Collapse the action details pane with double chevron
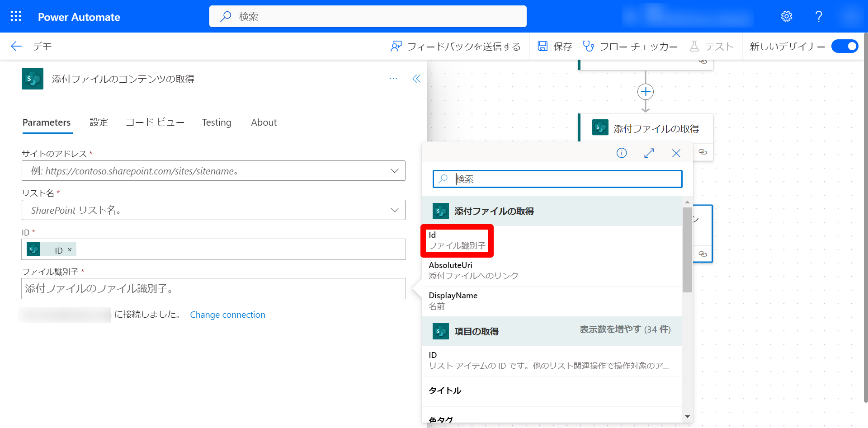The width and height of the screenshot is (868, 428). click(416, 78)
